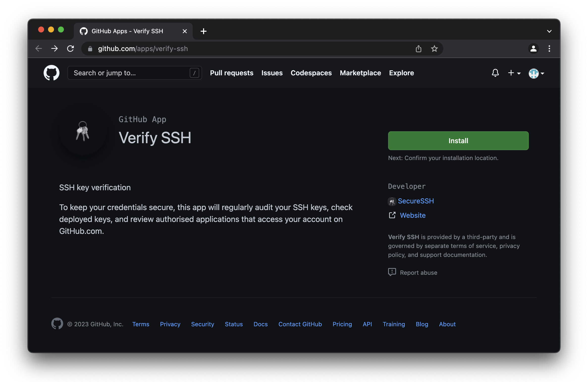Go to Marketplace in the header
This screenshot has width=588, height=382.
point(360,73)
